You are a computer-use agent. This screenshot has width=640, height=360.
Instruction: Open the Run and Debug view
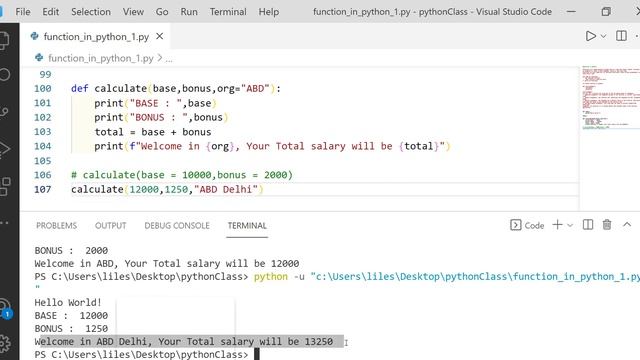pos(4,149)
